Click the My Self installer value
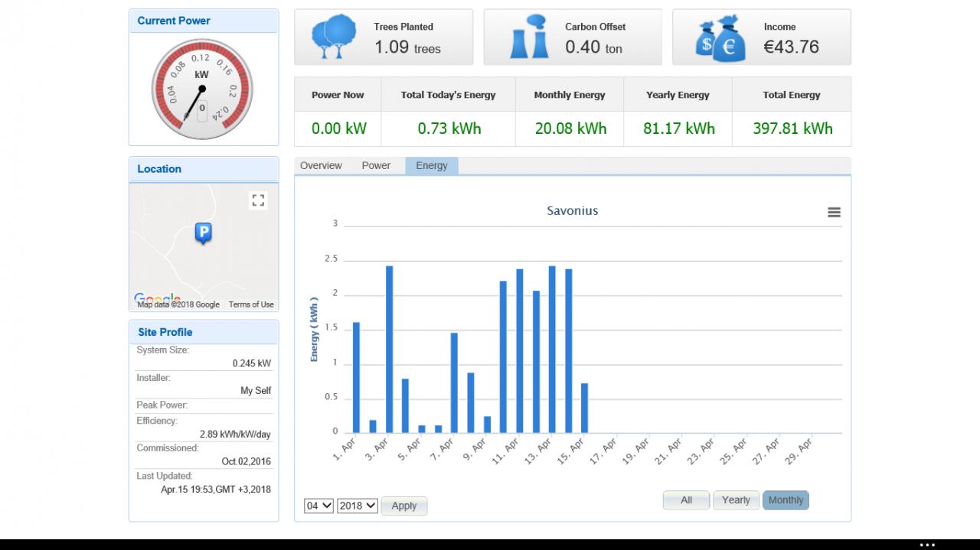Image resolution: width=980 pixels, height=550 pixels. pos(256,391)
